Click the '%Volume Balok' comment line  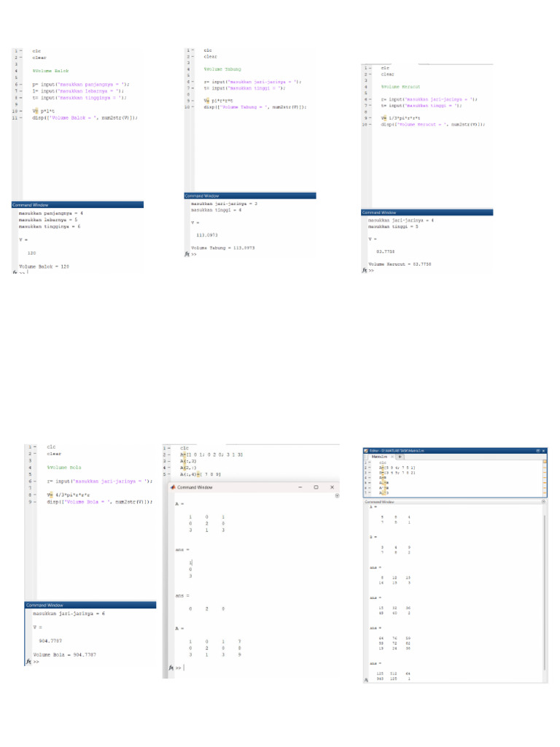pos(50,71)
